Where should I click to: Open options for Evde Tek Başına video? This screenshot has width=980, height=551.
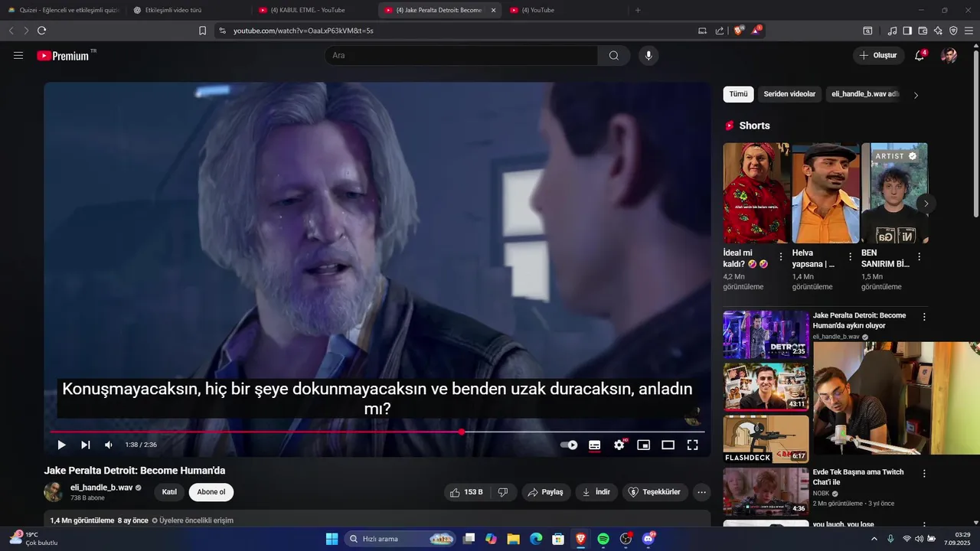pos(924,474)
